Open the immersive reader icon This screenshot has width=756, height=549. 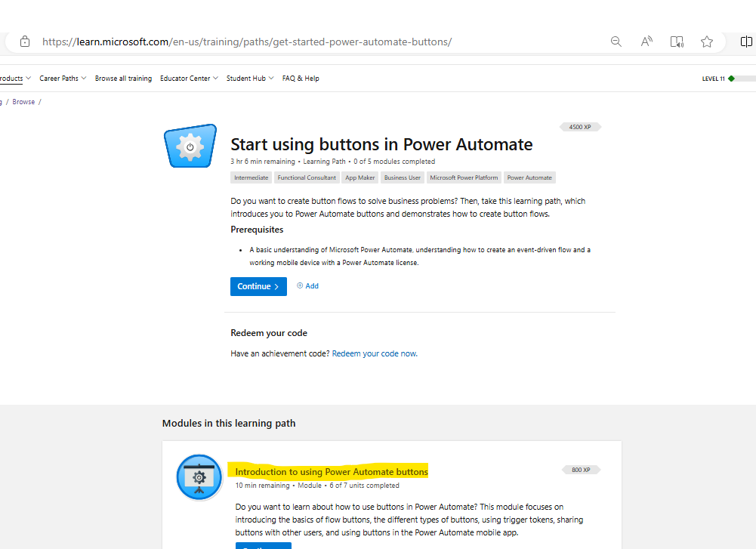[677, 42]
